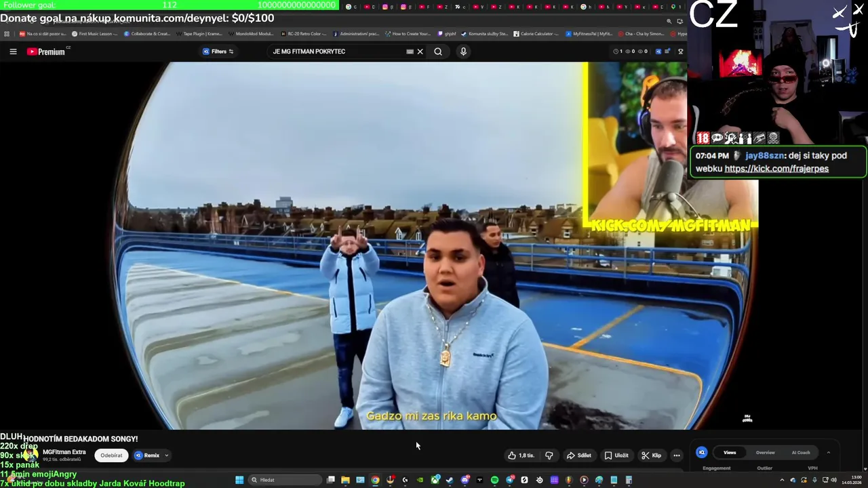Open MGFitman Extra channel name

(64, 452)
